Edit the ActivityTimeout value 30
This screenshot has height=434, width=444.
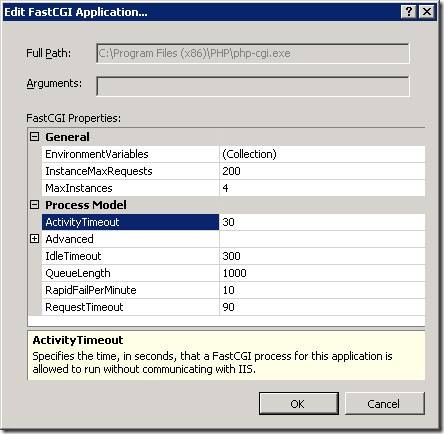click(322, 222)
